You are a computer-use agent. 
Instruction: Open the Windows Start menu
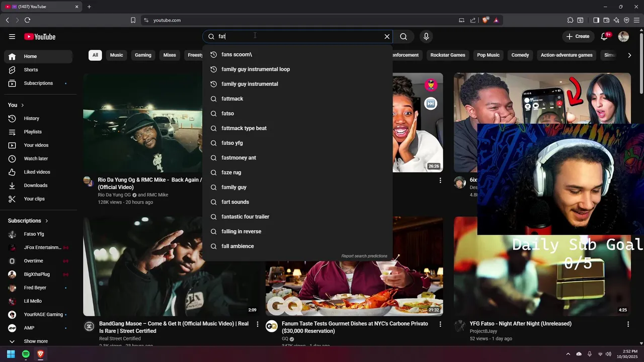pos(11,354)
